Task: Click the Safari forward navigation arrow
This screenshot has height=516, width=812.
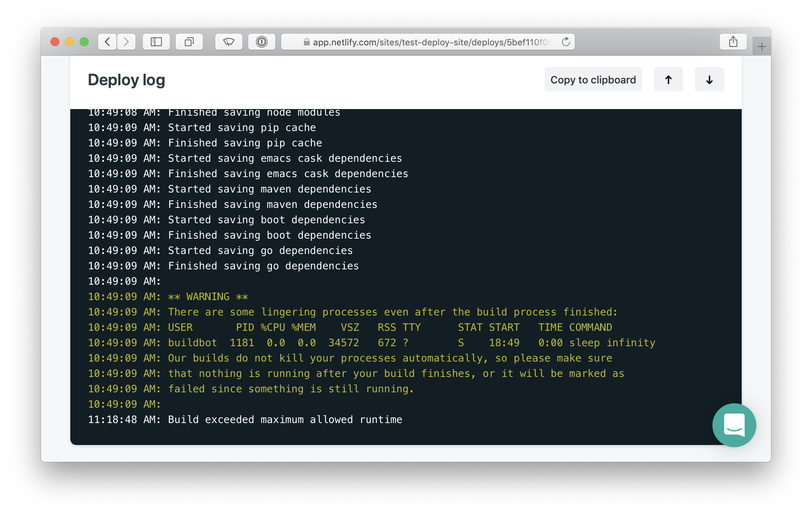Action: coord(126,42)
